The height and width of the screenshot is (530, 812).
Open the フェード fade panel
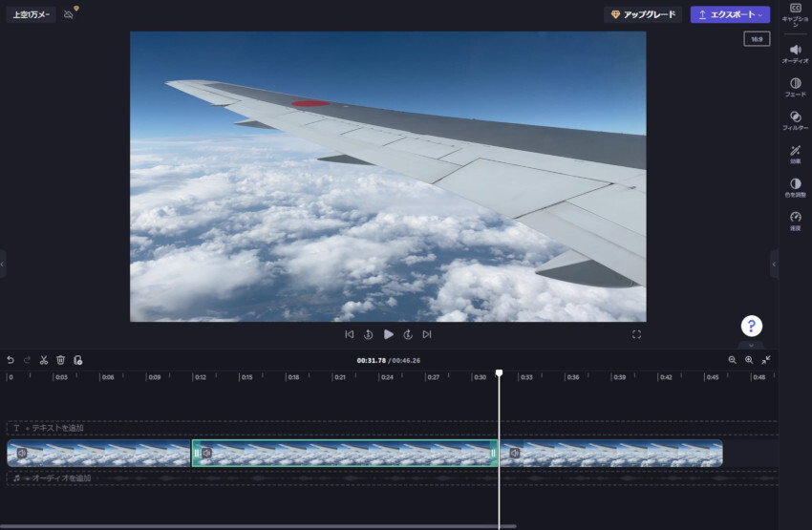[x=795, y=87]
